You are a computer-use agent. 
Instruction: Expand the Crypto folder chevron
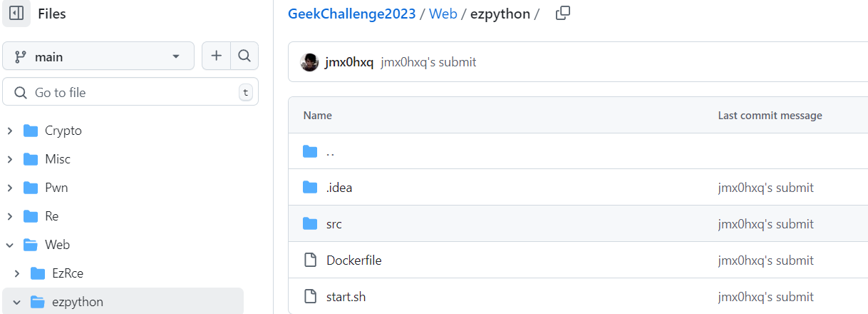coord(10,131)
